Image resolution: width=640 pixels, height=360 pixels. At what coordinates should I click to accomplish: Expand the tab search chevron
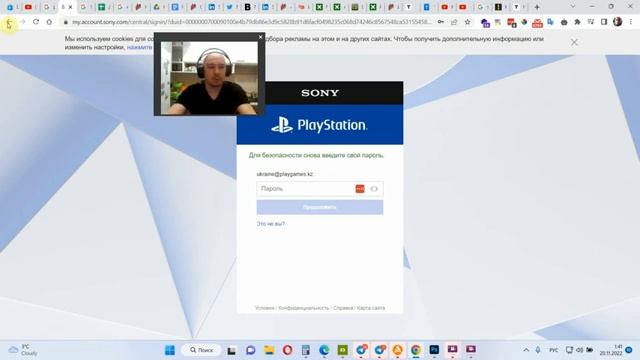[x=572, y=7]
